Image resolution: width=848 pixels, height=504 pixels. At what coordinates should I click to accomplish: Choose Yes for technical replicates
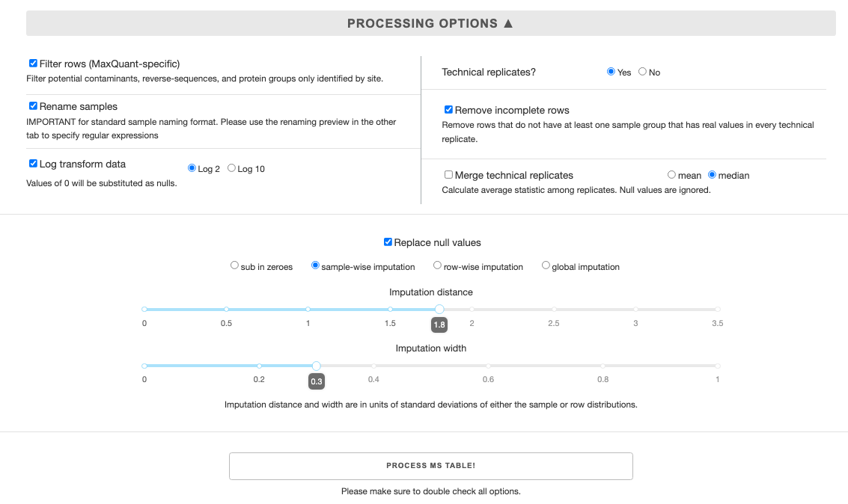point(611,71)
